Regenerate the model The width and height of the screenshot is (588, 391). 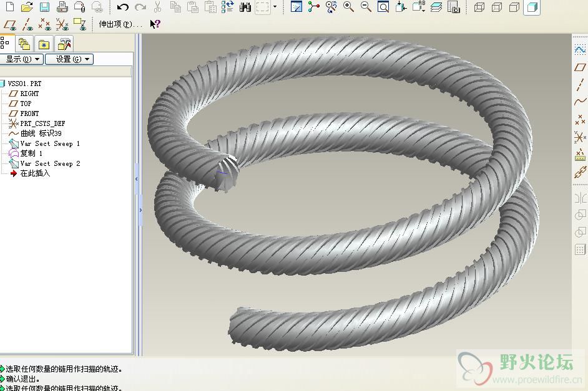(228, 7)
